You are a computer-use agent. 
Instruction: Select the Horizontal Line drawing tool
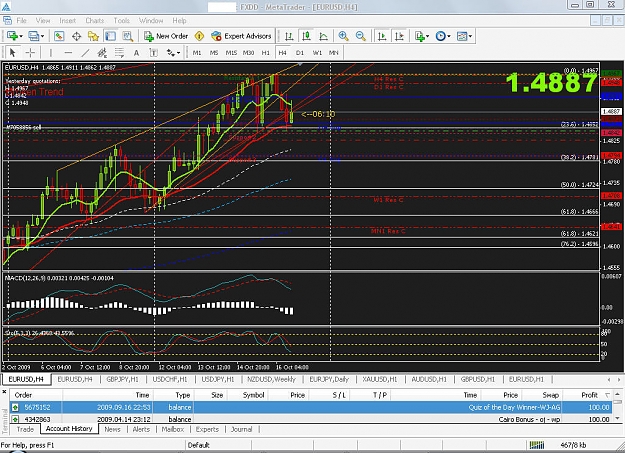pos(68,53)
